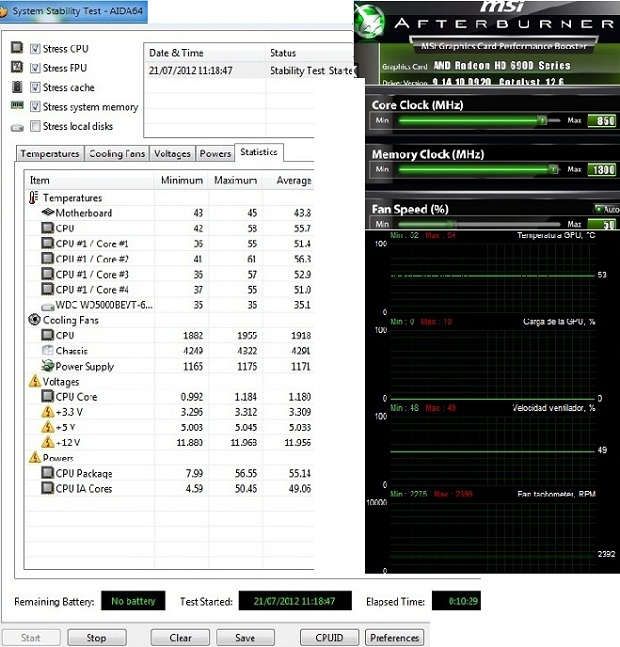Enable the Stress local disks checkbox
The width and height of the screenshot is (620, 647).
pos(35,126)
